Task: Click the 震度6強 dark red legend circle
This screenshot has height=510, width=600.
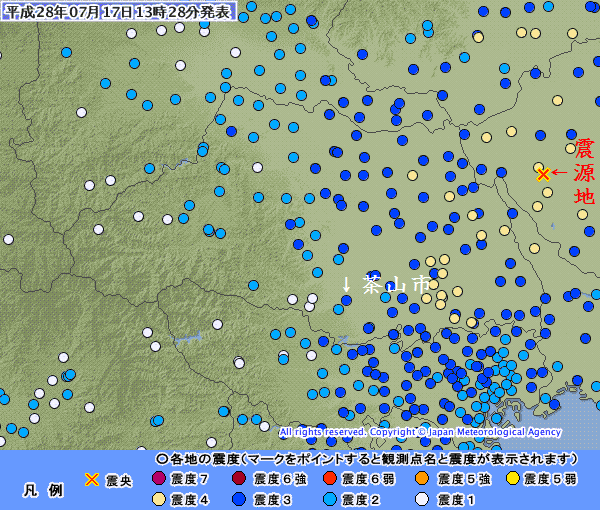Action: tap(240, 479)
